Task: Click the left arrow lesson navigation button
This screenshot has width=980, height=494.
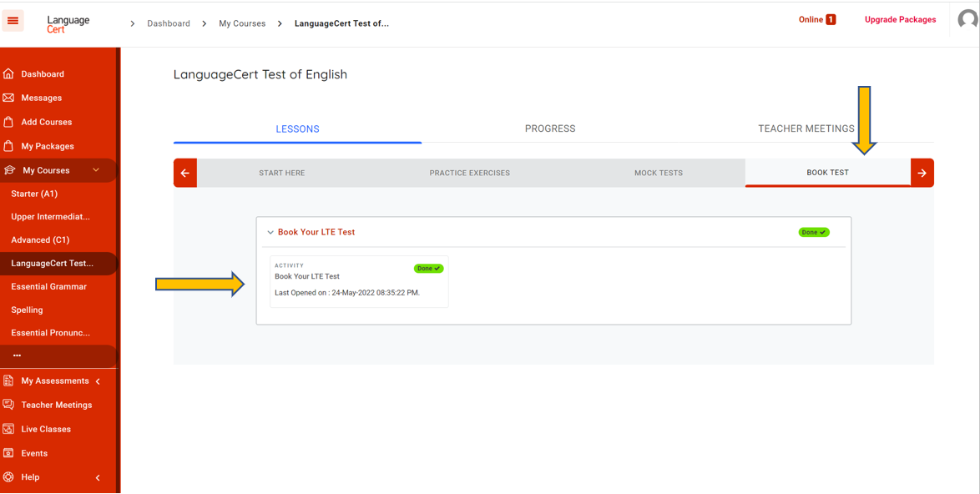Action: [185, 174]
